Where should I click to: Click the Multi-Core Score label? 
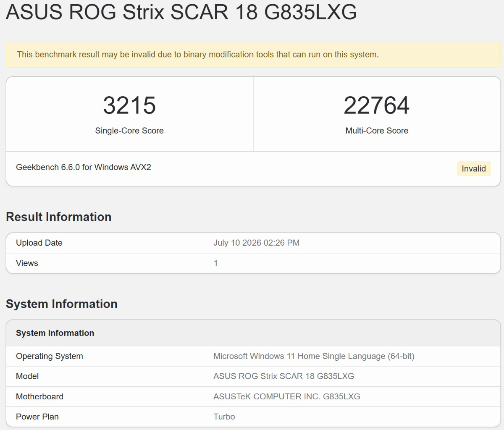[x=377, y=131]
